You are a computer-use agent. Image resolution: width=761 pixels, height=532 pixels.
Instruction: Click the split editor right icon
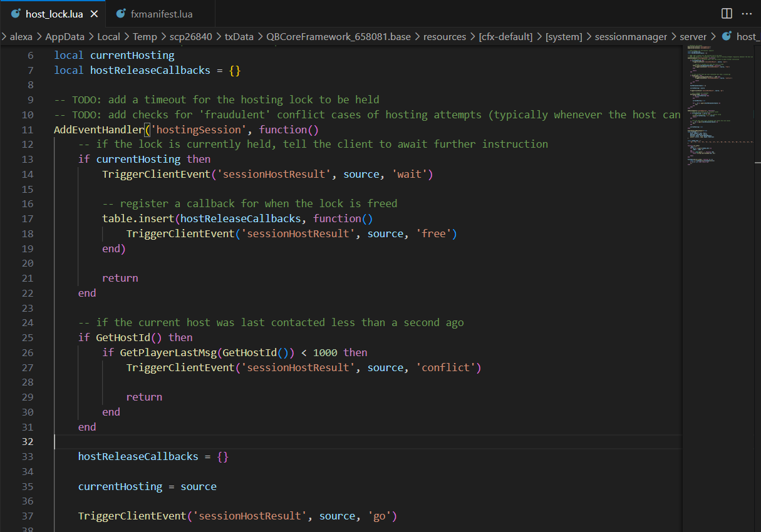pos(727,13)
